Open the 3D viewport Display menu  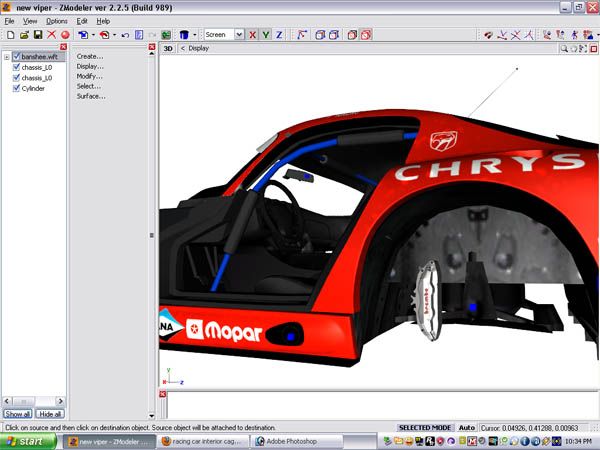coord(196,48)
